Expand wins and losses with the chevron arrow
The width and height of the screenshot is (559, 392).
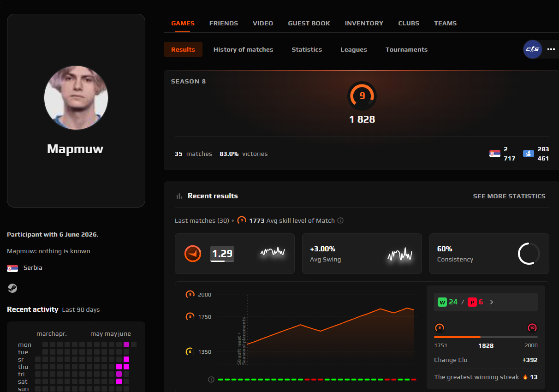pyautogui.click(x=492, y=302)
